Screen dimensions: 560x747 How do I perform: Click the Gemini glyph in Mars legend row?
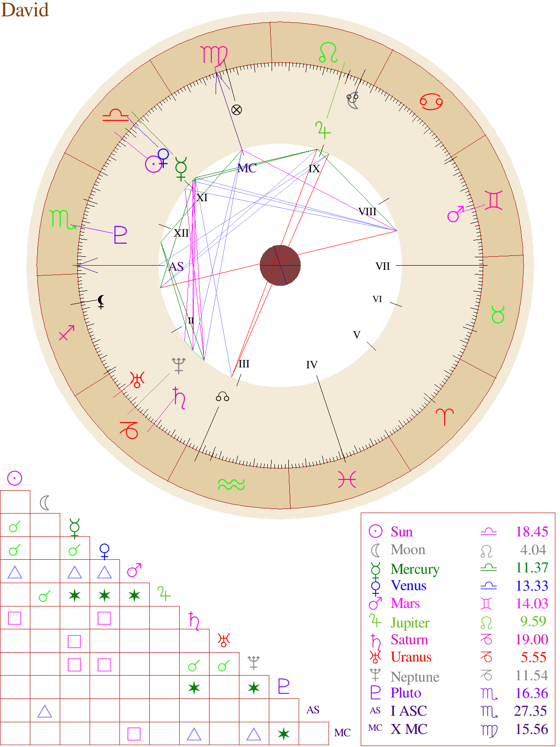click(x=486, y=604)
